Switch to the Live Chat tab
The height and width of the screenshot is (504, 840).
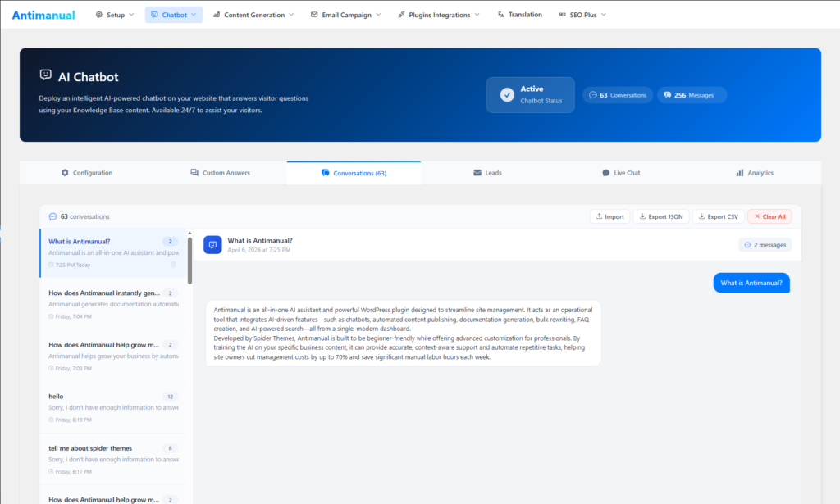coord(621,173)
